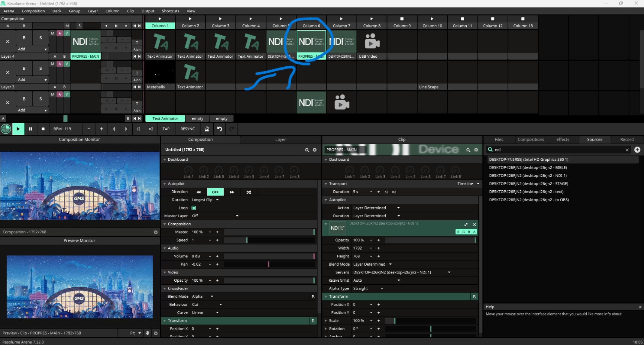This screenshot has width=644, height=345.
Task: Open the Clip panel settings gear
Action: tap(476, 150)
